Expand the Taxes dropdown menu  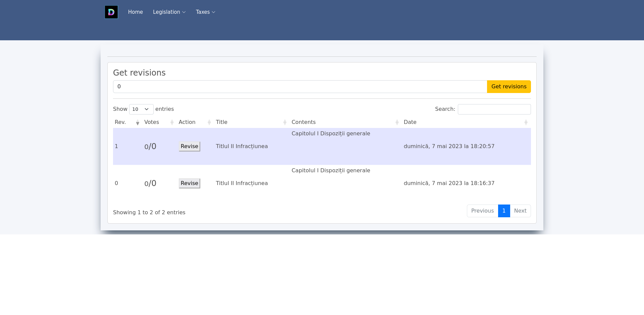(x=206, y=12)
